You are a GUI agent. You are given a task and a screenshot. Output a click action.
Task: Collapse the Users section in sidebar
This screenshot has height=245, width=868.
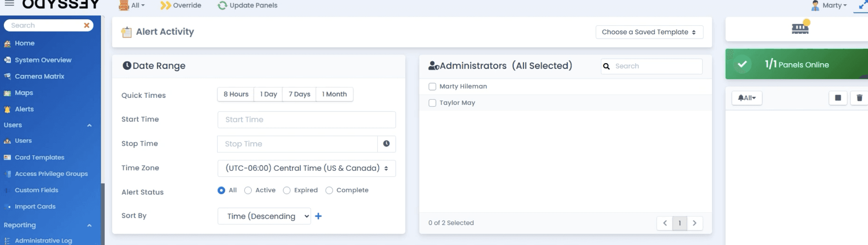(89, 125)
